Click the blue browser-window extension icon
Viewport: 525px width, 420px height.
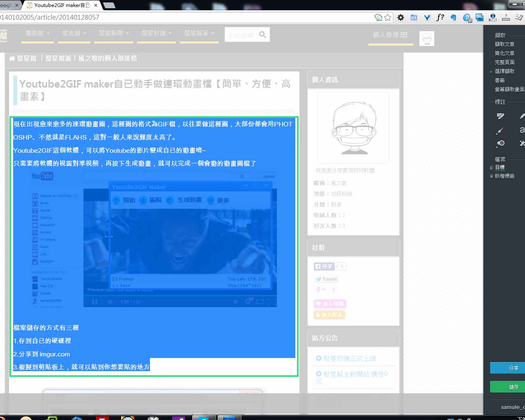tap(414, 17)
